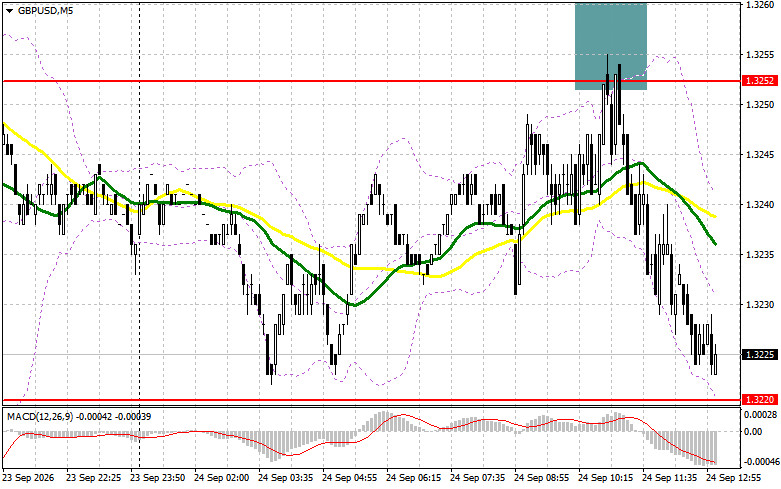
Task: Click the -0.00046 MACD scale value
Action: [x=760, y=462]
